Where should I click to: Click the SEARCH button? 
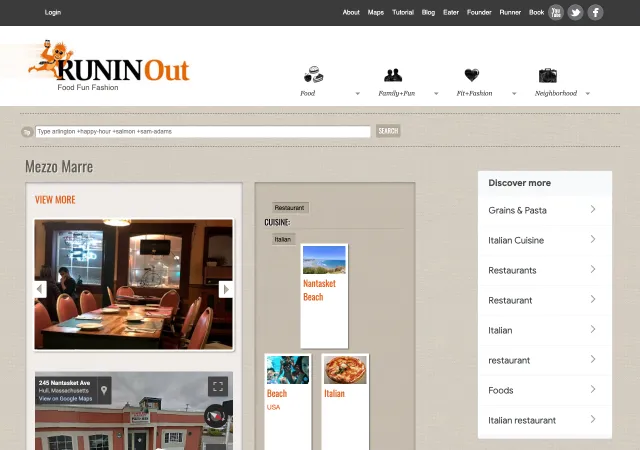pos(388,131)
